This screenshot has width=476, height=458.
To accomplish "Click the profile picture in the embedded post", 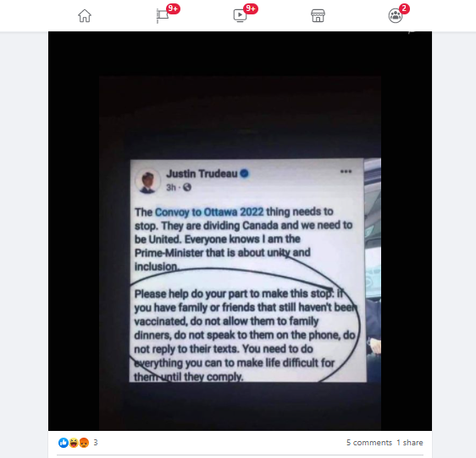I will (x=147, y=181).
